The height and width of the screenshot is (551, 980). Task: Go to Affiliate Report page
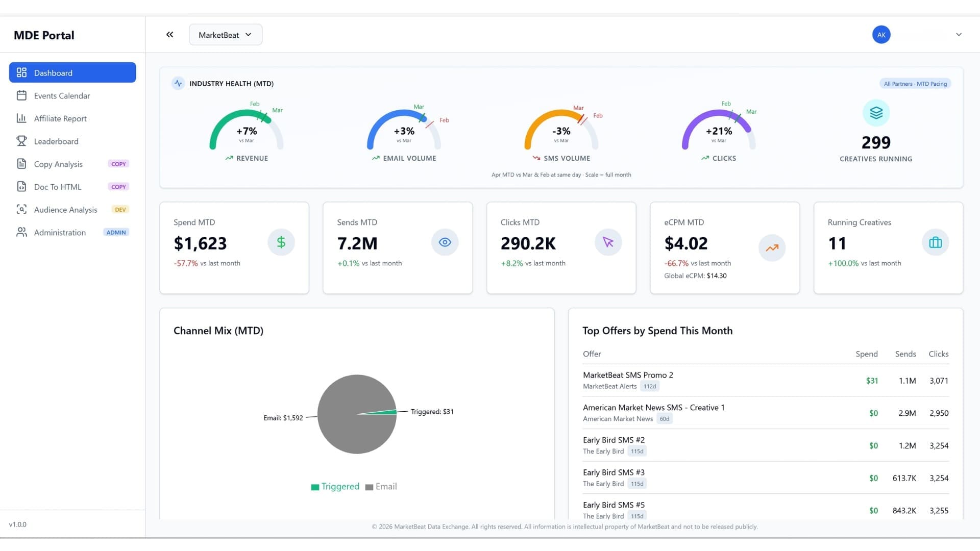pyautogui.click(x=60, y=118)
